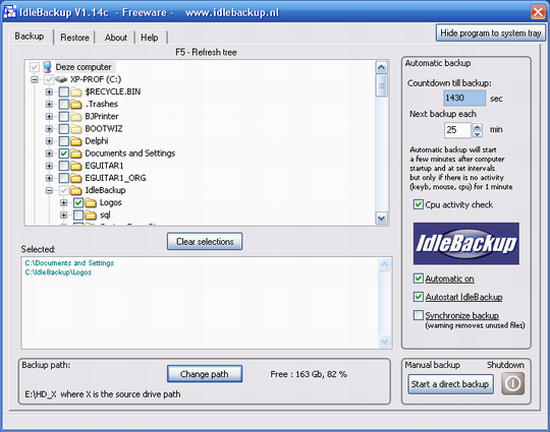This screenshot has height=432, width=550.
Task: Click the IdleBackup logo banner
Action: 466,243
